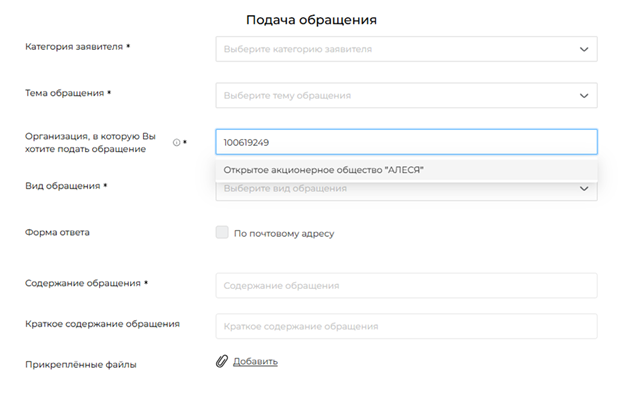Click the 'Содержание обращения' text field
This screenshot has height=393, width=623.
tap(406, 285)
